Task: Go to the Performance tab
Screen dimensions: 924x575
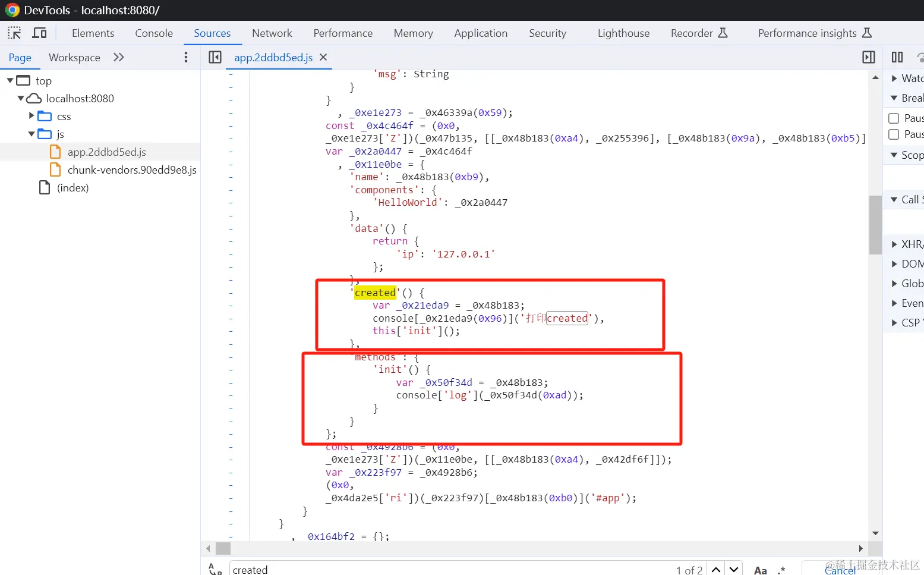Action: (x=343, y=33)
